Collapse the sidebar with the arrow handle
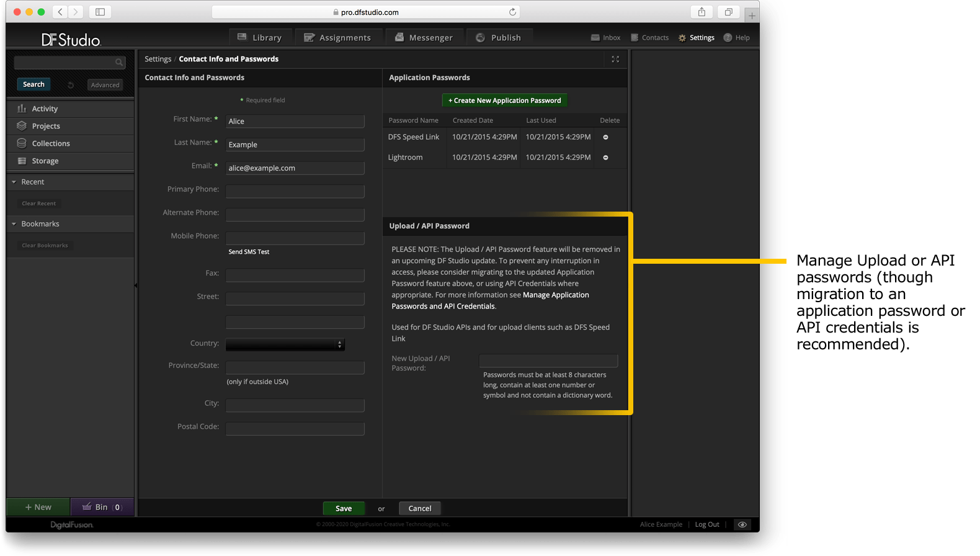The width and height of the screenshot is (980, 556). (x=136, y=285)
